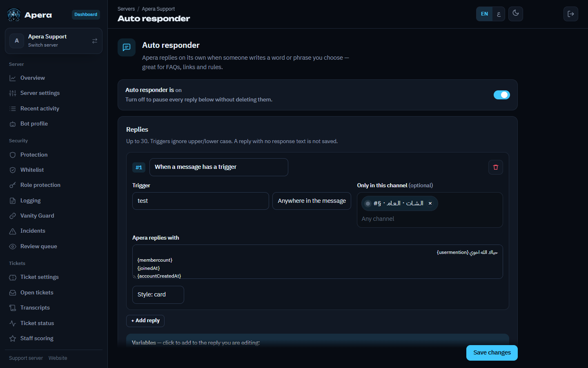Click the Apera Support breadcrumb
588x368 pixels.
[x=158, y=9]
